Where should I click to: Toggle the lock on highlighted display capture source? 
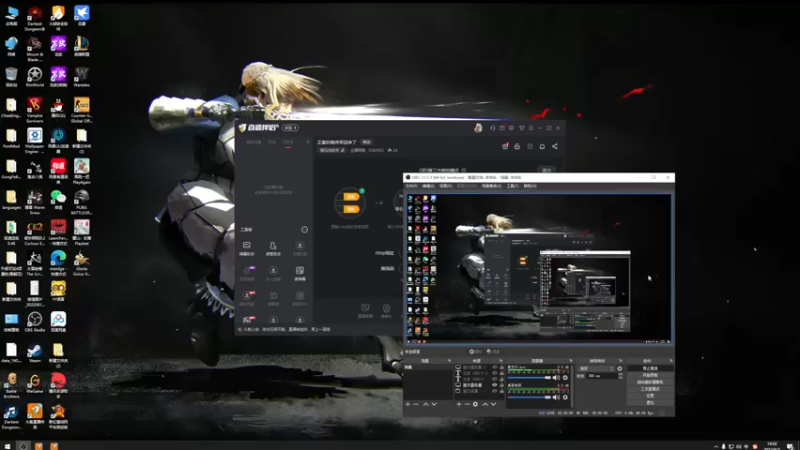click(502, 385)
